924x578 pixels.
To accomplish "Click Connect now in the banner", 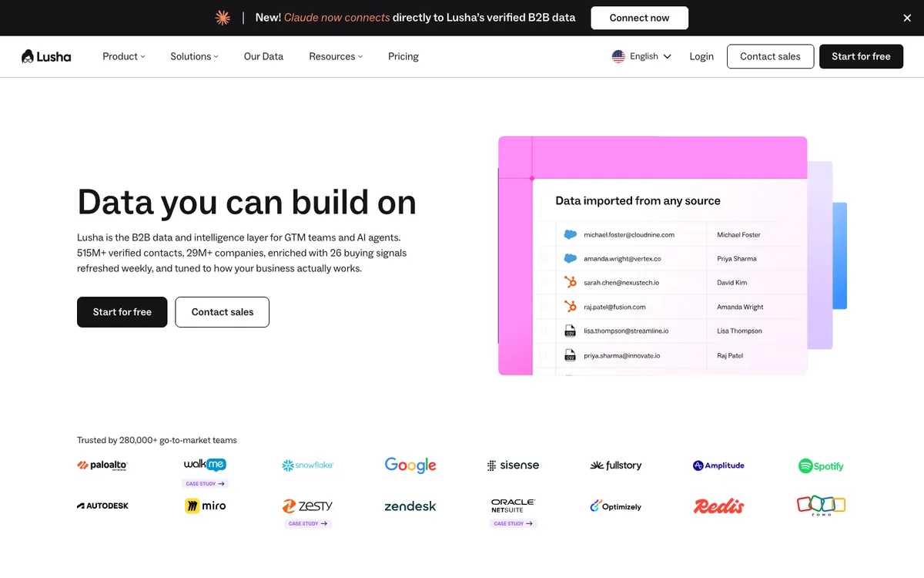I will 639,18.
